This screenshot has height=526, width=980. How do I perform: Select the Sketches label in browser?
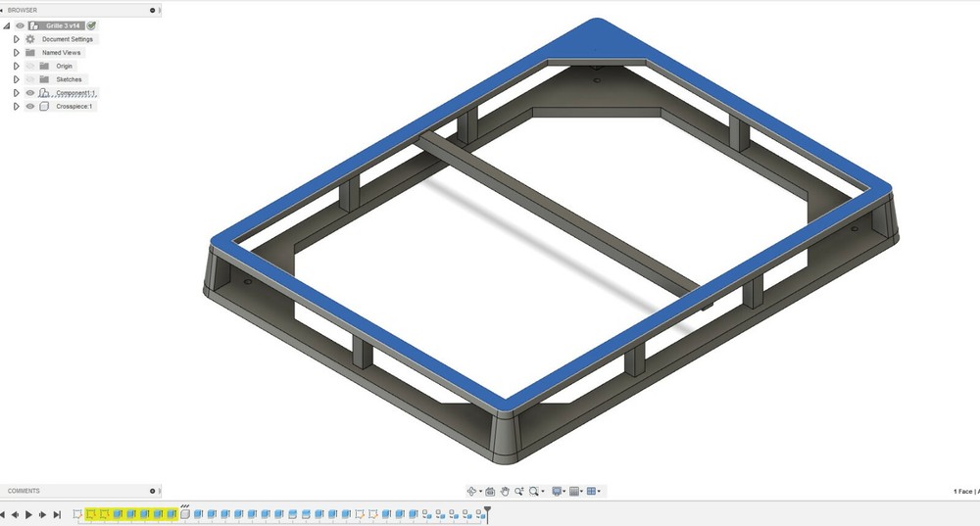[x=69, y=79]
